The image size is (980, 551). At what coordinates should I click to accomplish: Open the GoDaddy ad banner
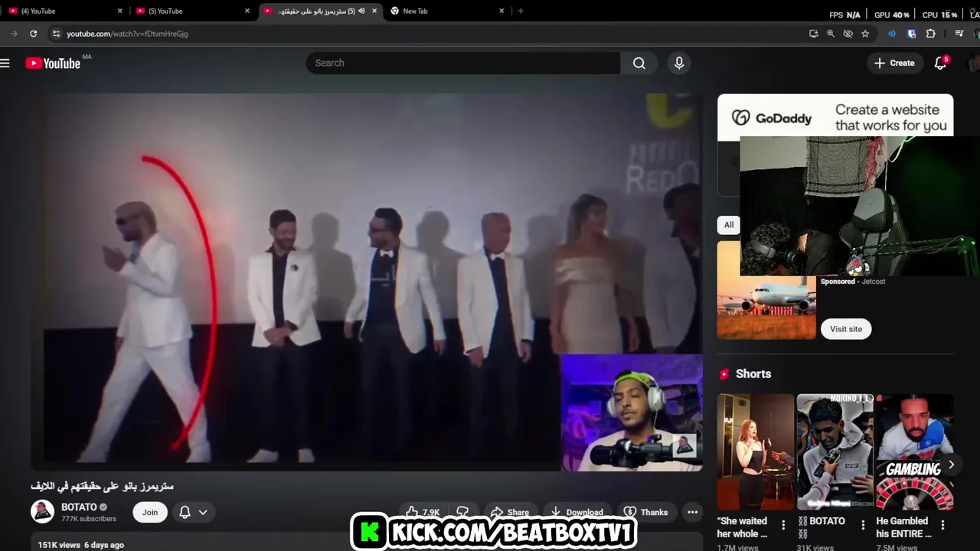[x=835, y=116]
